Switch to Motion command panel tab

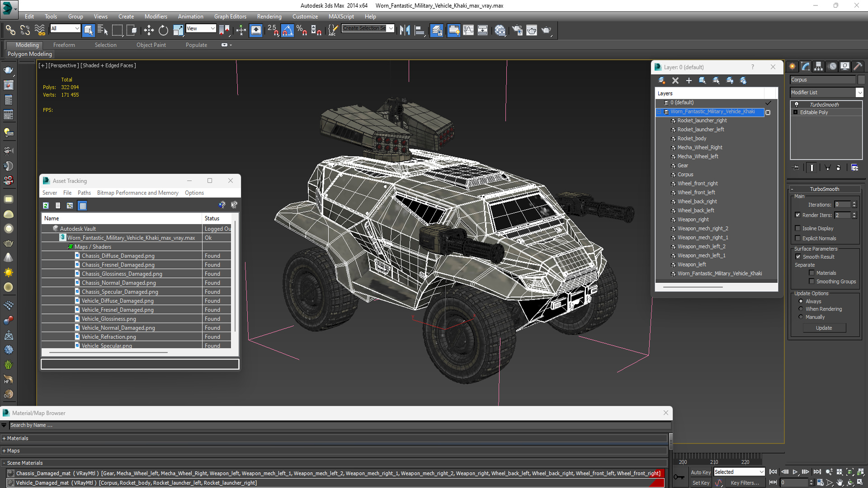coord(832,66)
